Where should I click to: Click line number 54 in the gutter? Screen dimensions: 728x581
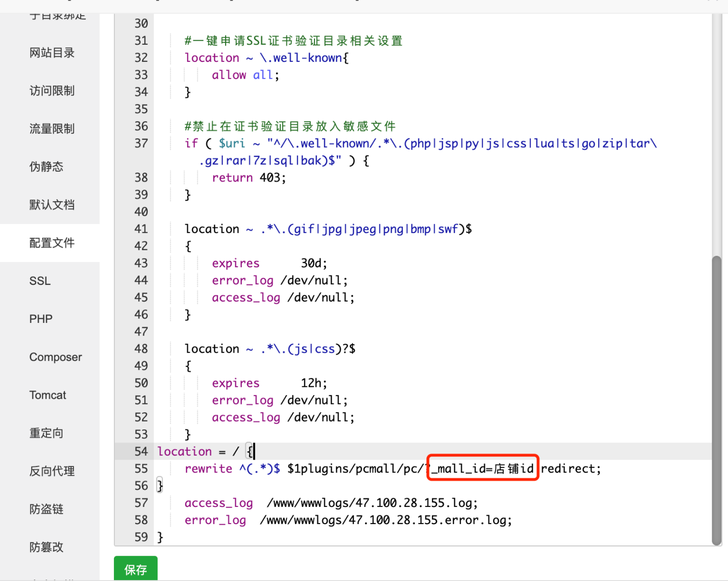point(141,452)
